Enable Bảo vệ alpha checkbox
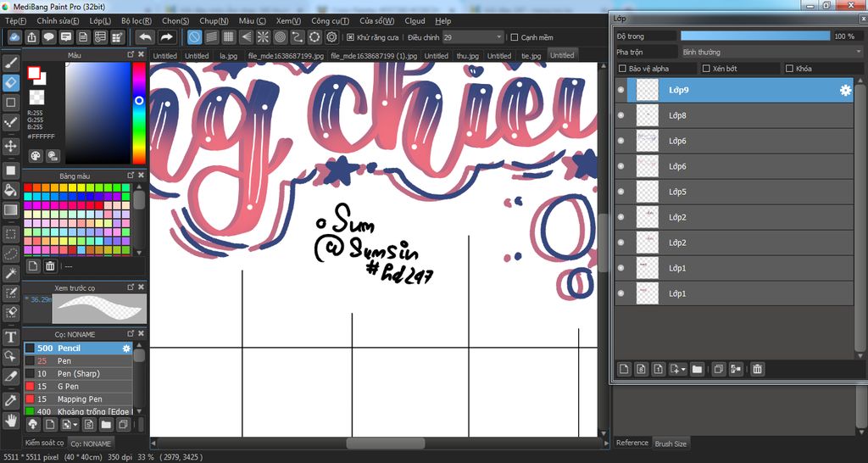Image resolution: width=868 pixels, height=463 pixels. 623,69
